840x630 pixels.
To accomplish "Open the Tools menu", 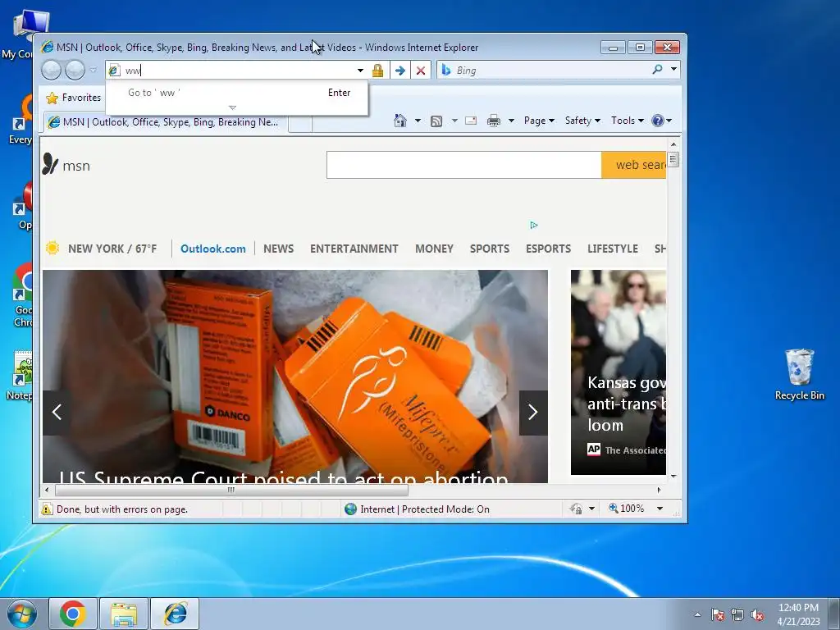I will point(628,121).
